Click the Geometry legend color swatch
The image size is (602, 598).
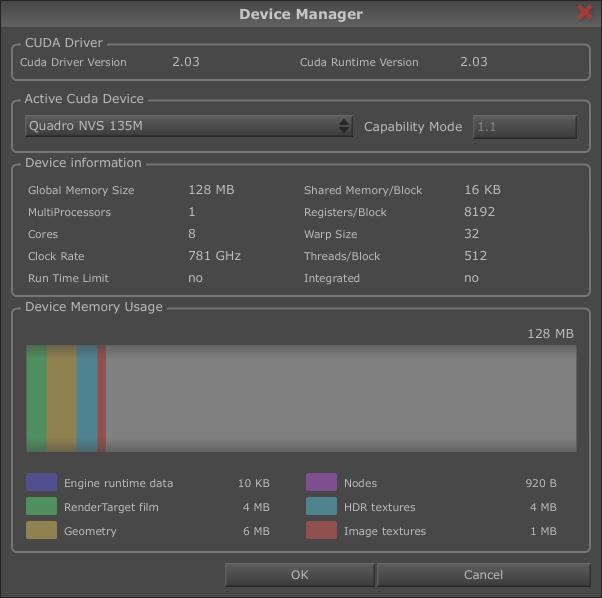pos(41,531)
